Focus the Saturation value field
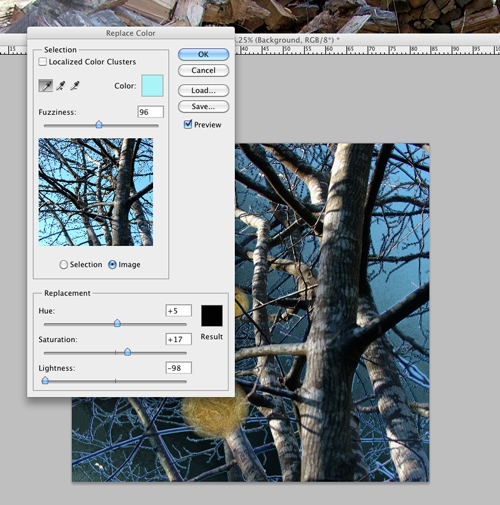 [179, 339]
